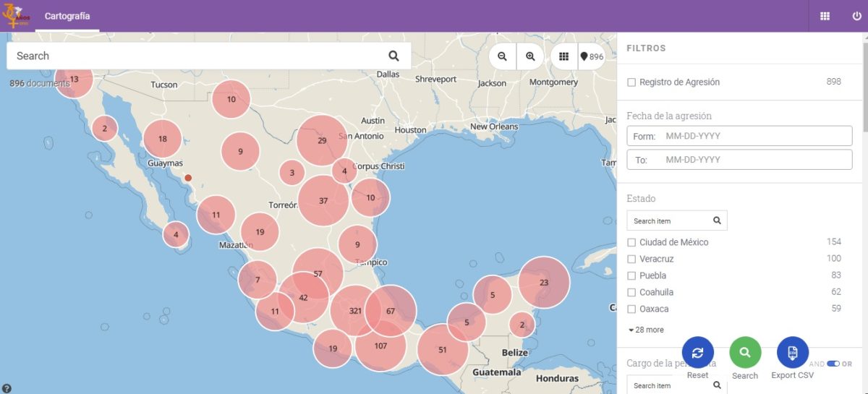The image size is (868, 394).
Task: Zoom in the map view
Action: 530,56
